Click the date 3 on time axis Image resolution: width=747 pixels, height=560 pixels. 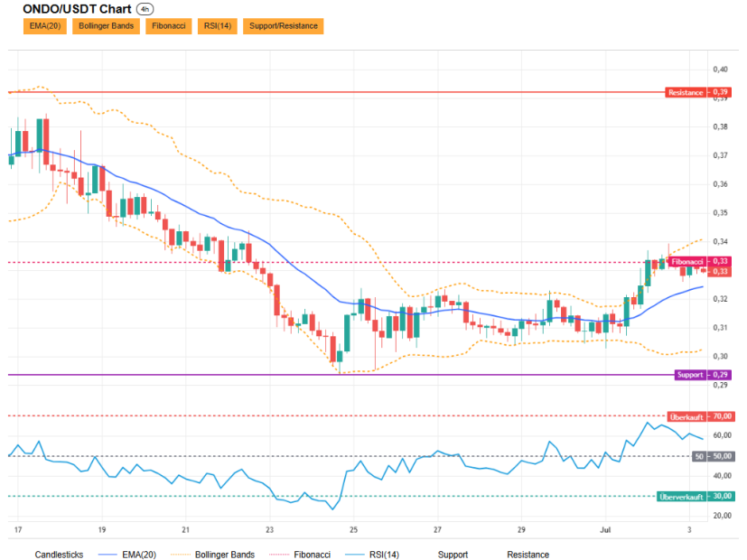pyautogui.click(x=689, y=529)
